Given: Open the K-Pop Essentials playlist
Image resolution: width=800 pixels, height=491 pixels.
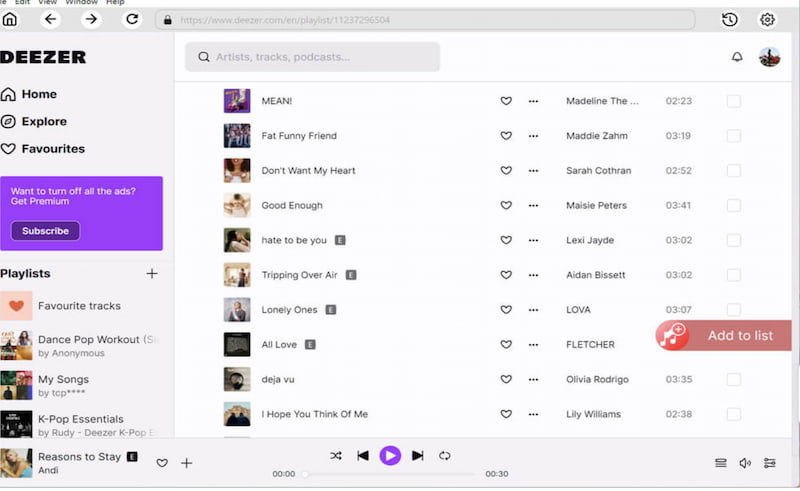Looking at the screenshot, I should [x=82, y=424].
